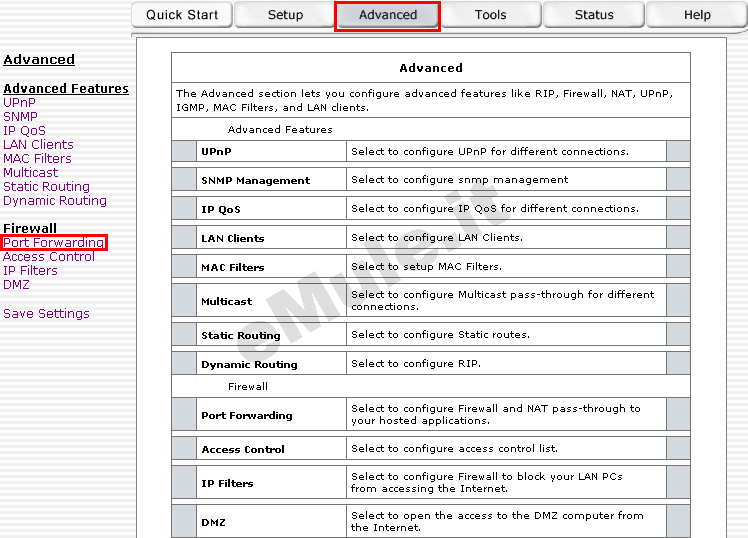The image size is (748, 538).
Task: Click the Firewall section header in table
Action: 248,387
